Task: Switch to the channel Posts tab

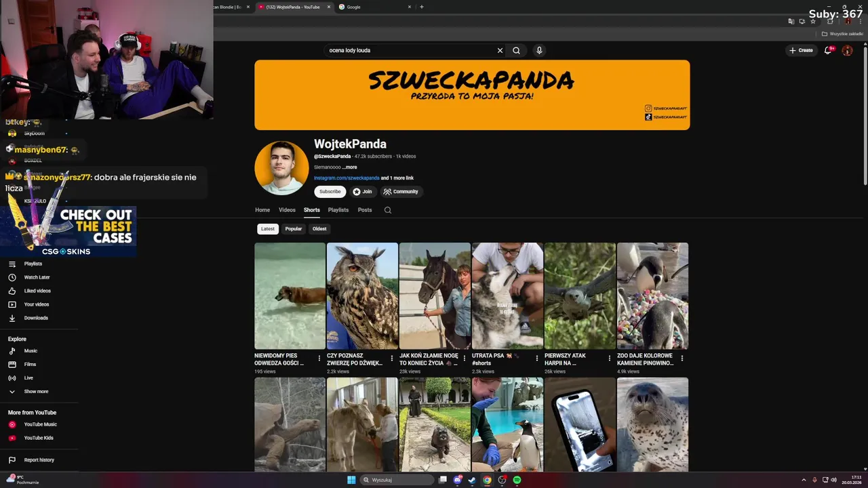Action: click(365, 210)
